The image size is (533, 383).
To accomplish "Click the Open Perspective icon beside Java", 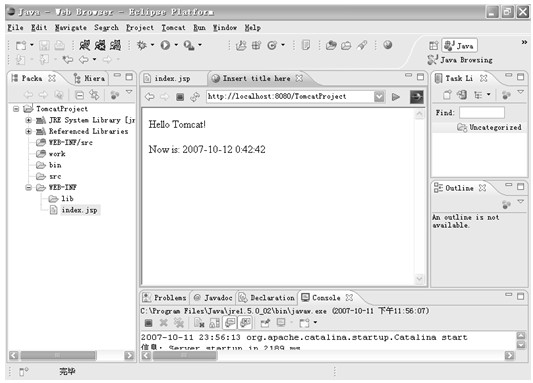I will click(x=433, y=45).
